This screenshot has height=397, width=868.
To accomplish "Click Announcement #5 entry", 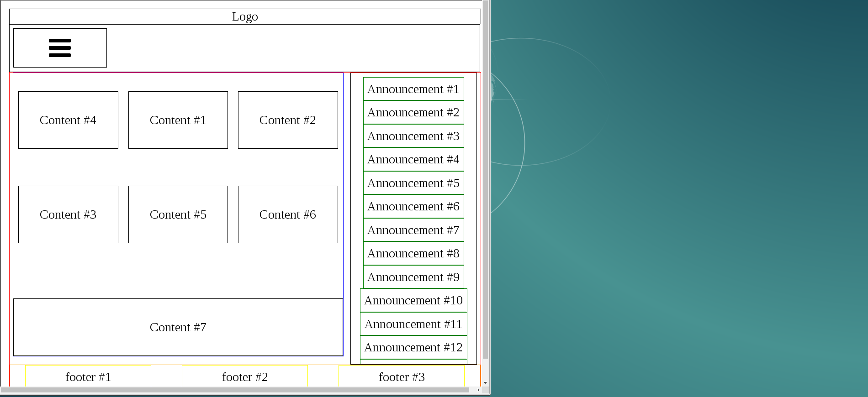I will [413, 183].
